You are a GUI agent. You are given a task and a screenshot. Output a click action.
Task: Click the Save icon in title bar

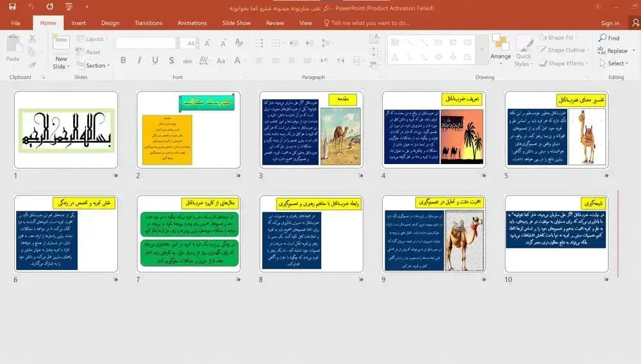[x=12, y=6]
